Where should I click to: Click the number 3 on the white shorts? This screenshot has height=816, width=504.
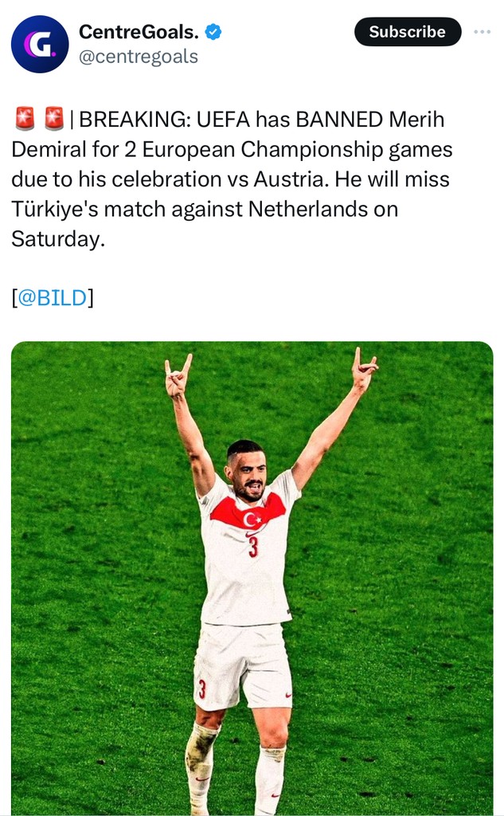202,688
